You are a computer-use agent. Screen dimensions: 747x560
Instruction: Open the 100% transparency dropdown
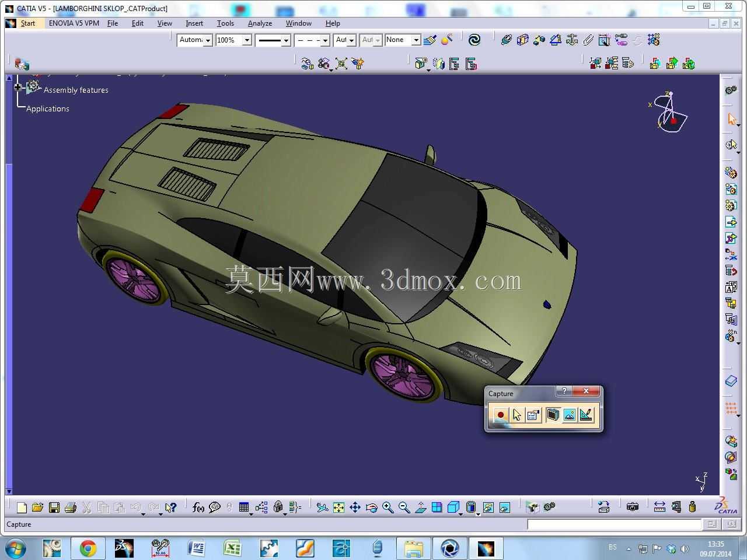coord(233,40)
